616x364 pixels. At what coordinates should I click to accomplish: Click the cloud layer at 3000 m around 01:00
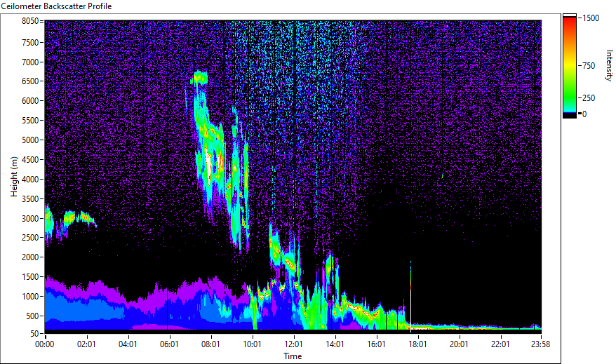click(x=71, y=218)
